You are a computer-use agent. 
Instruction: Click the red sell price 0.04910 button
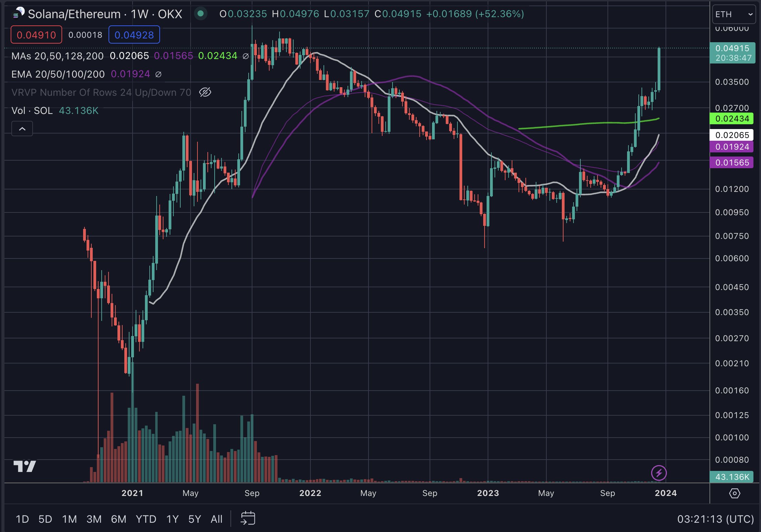36,35
